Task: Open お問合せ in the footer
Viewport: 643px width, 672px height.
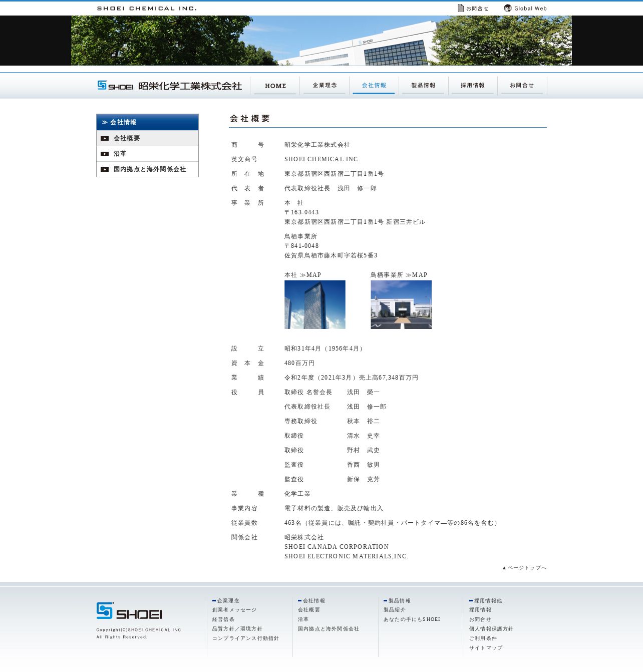Action: pyautogui.click(x=480, y=619)
